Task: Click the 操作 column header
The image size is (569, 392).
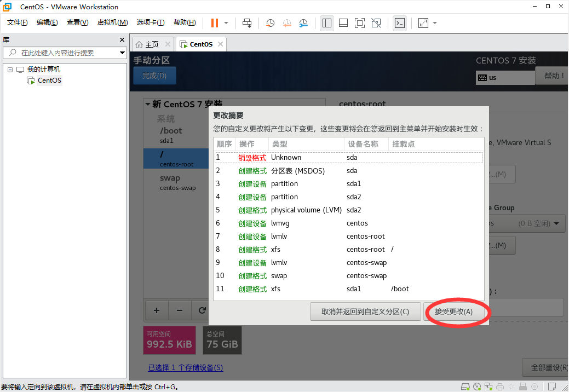Action: point(252,145)
